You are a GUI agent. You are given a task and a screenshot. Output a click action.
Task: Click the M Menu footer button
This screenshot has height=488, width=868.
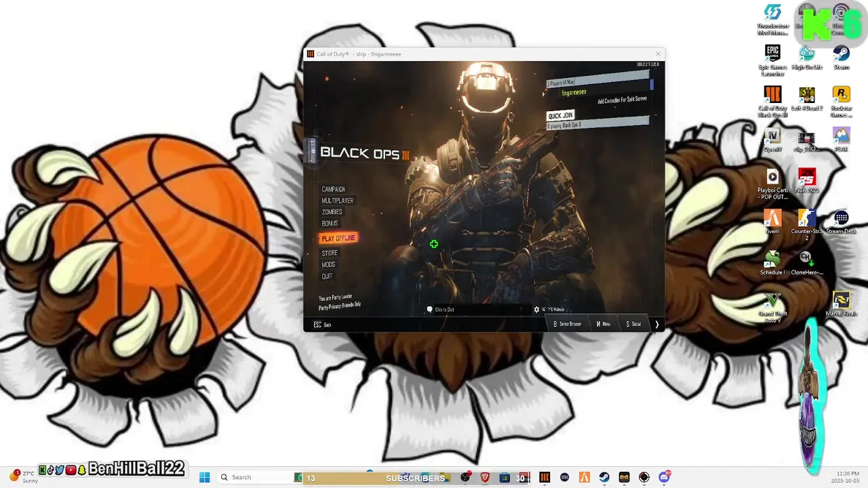click(604, 324)
